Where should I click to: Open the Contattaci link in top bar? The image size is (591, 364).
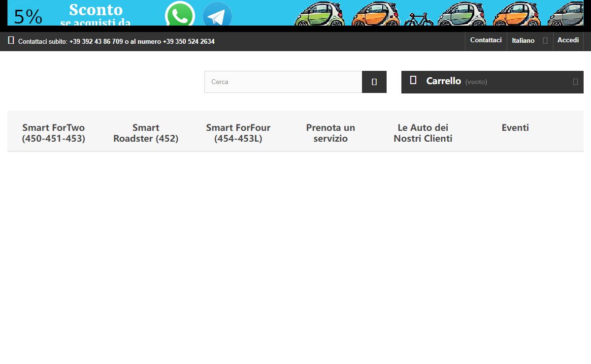click(x=486, y=40)
